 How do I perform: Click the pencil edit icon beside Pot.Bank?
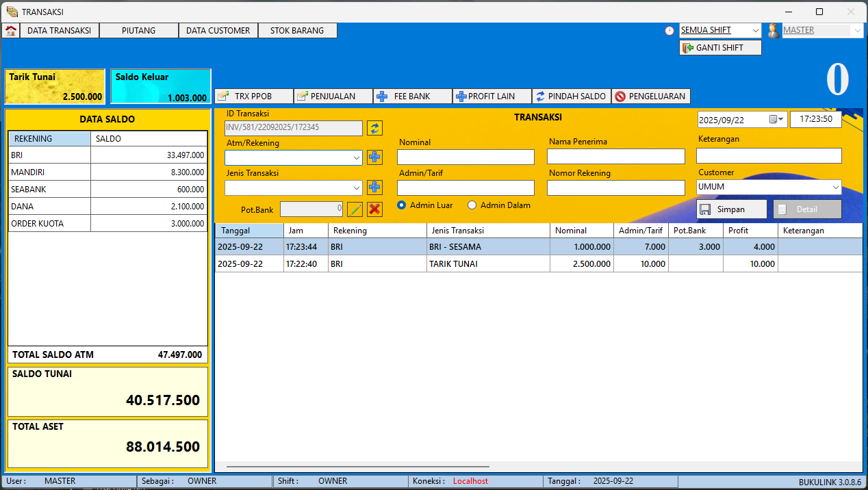[355, 209]
